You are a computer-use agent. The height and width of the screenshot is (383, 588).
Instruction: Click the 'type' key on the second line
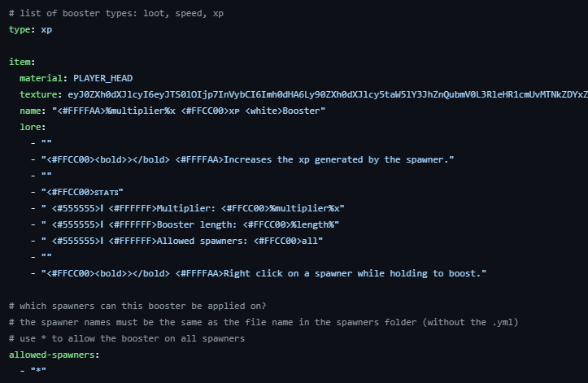(20, 29)
